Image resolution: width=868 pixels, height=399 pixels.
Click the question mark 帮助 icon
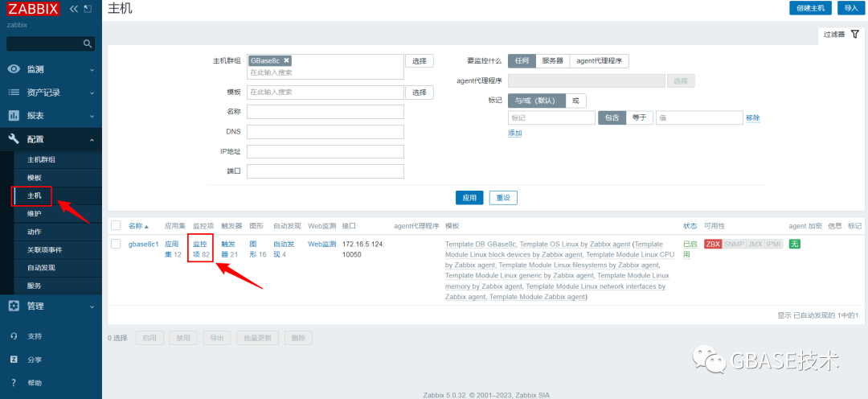tap(14, 383)
